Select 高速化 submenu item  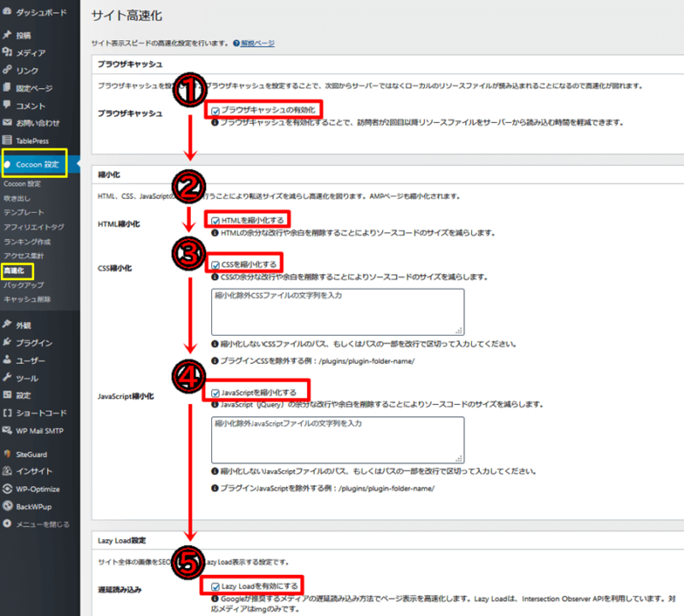[x=14, y=270]
